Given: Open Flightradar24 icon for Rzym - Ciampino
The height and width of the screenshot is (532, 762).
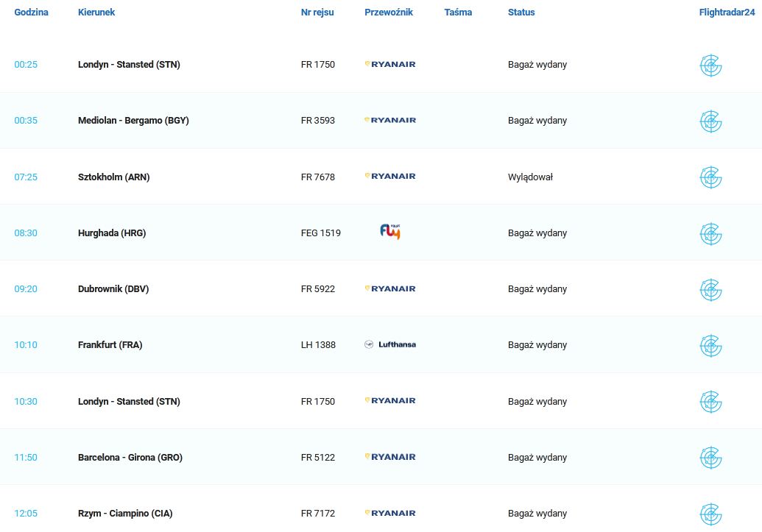Looking at the screenshot, I should [710, 514].
